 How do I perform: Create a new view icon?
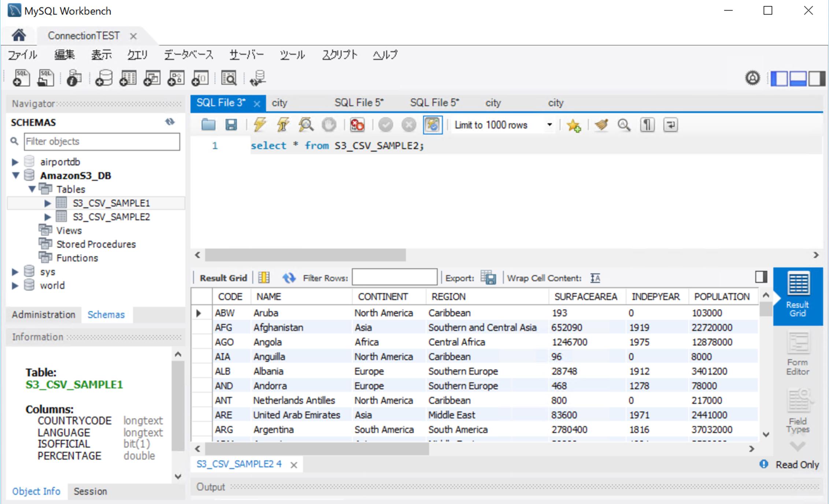pyautogui.click(x=152, y=78)
